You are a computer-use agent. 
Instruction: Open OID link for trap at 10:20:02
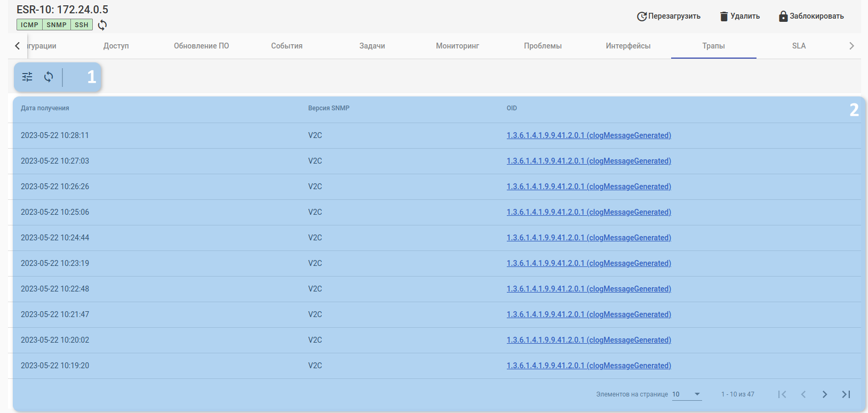[589, 340]
